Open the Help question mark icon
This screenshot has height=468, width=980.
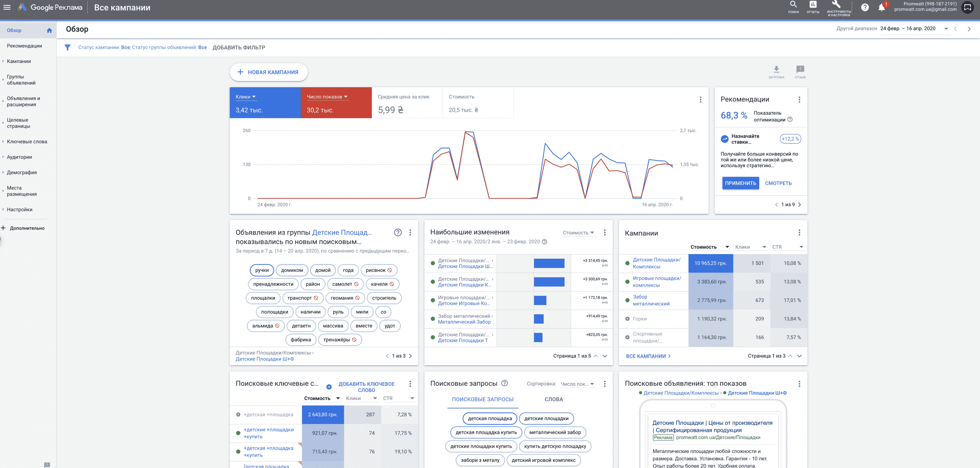865,7
